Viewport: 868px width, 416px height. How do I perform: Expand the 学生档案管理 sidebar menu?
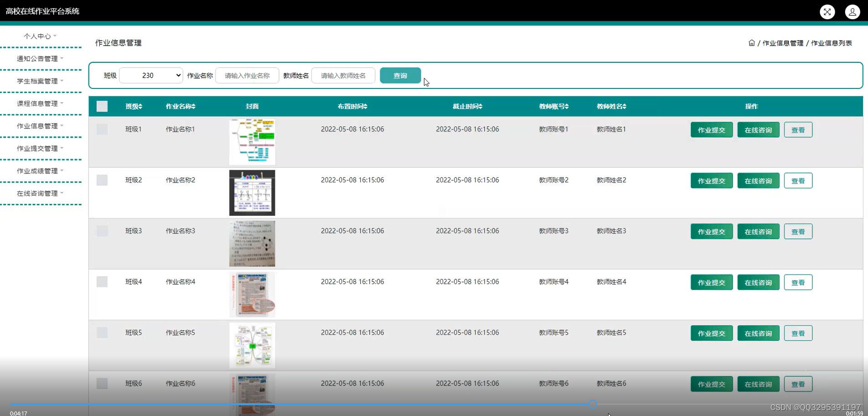pos(41,81)
